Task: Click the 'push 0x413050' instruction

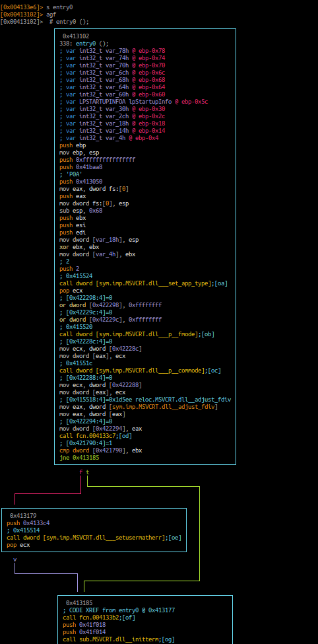Action: pyautogui.click(x=81, y=182)
